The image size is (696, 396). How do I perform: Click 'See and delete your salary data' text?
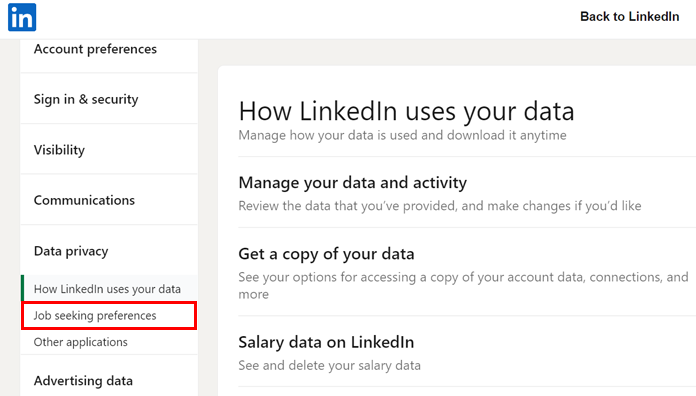329,365
